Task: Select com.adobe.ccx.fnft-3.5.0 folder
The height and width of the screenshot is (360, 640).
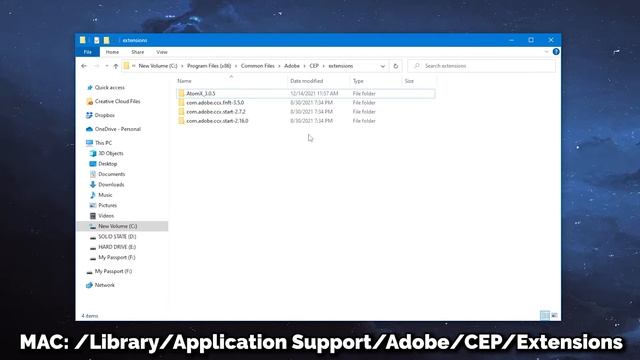Action: tap(215, 102)
